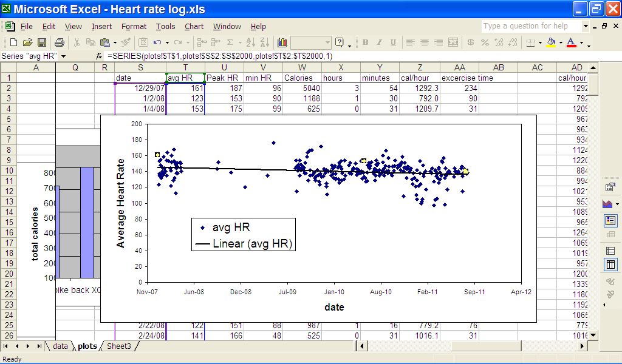Switch to the data sheet tab
Screen dimensions: 622x364
point(60,346)
